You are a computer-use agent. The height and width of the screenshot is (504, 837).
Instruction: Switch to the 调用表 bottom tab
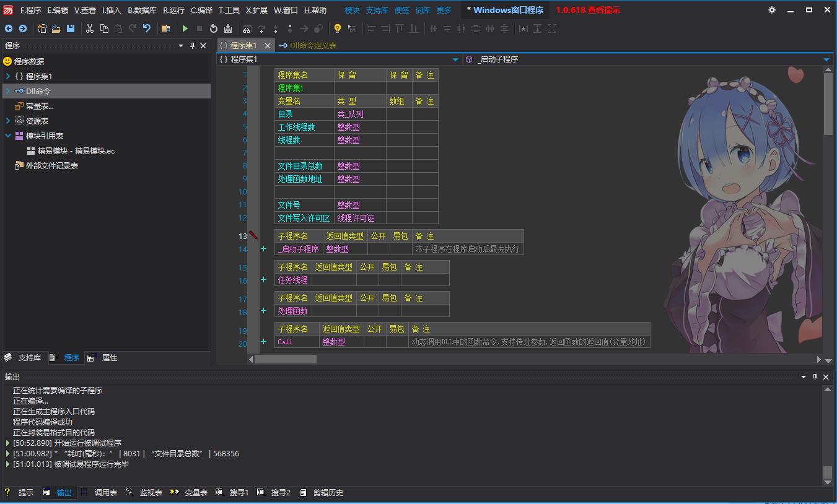pyautogui.click(x=99, y=492)
